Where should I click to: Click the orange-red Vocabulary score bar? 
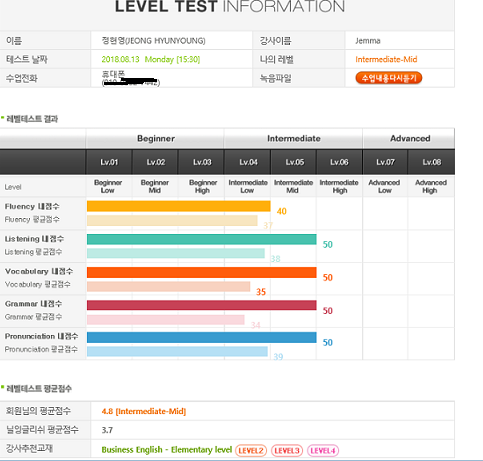pos(202,272)
